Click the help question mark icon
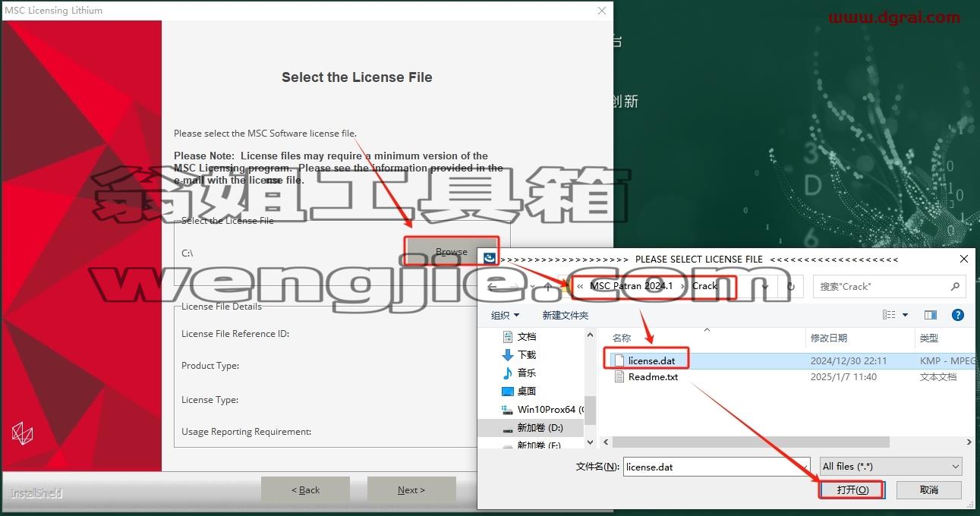Screen dimensions: 980x516 (958, 315)
